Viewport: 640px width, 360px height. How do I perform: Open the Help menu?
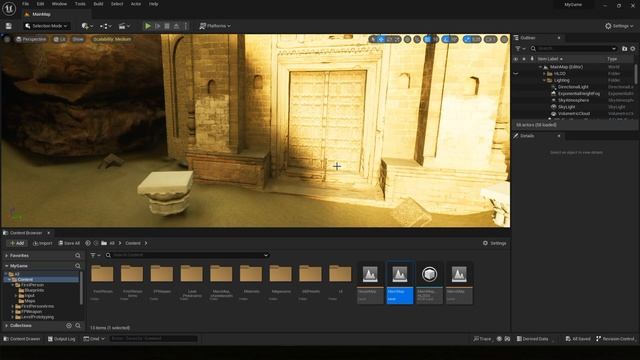(x=153, y=4)
